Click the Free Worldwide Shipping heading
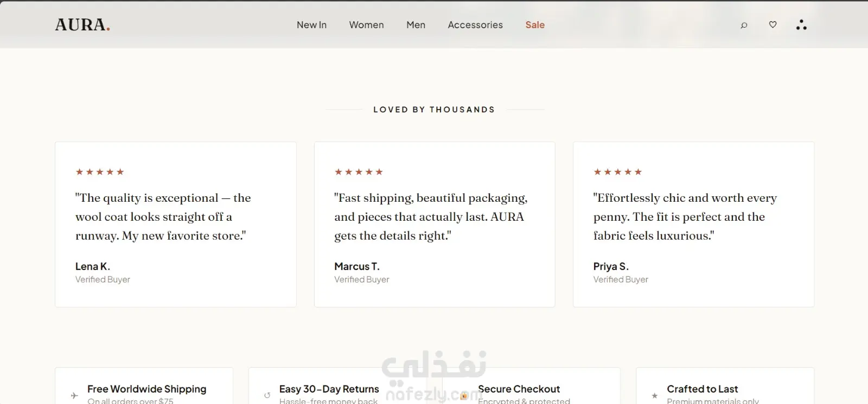The image size is (868, 404). 147,389
